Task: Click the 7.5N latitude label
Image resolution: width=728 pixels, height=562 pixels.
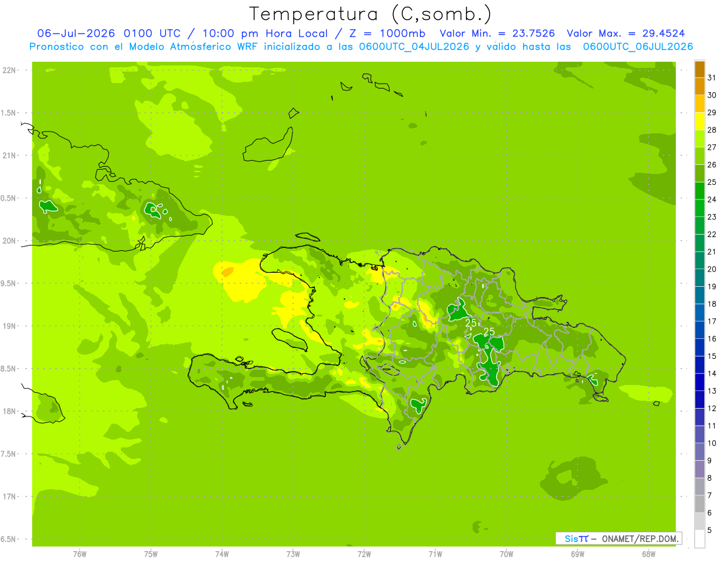Action: pos(9,454)
